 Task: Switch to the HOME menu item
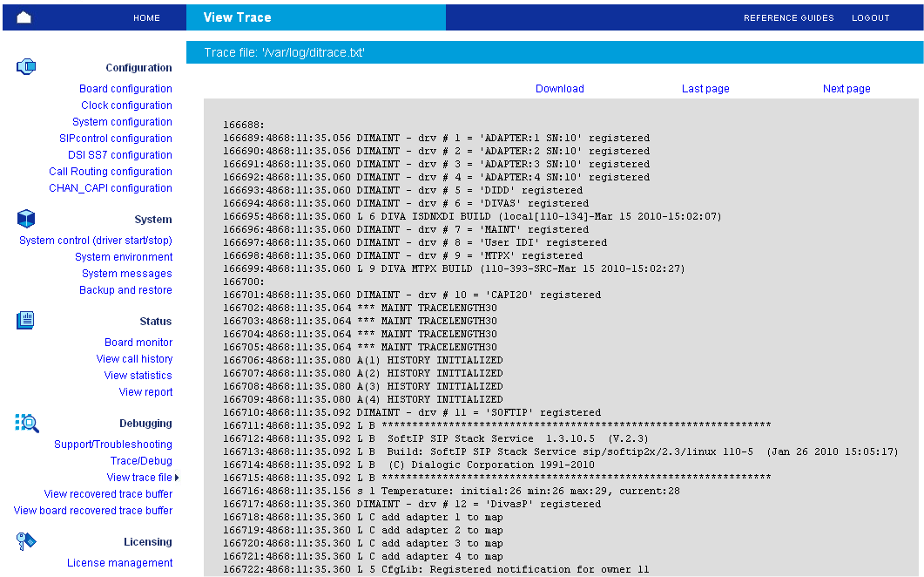pos(146,17)
